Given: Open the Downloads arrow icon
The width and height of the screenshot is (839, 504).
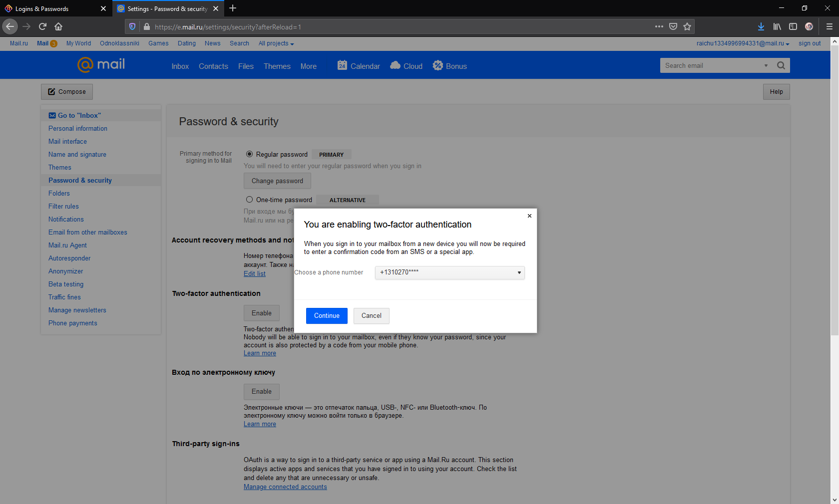Looking at the screenshot, I should click(x=761, y=26).
